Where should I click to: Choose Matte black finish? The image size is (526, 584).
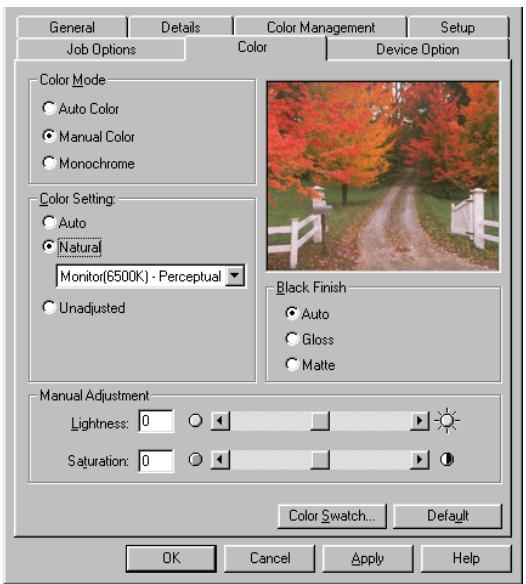pos(292,364)
